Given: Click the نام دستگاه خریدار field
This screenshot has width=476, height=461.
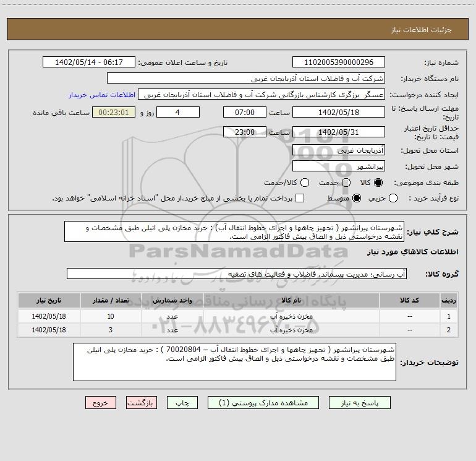Looking at the screenshot, I should (x=246, y=79).
